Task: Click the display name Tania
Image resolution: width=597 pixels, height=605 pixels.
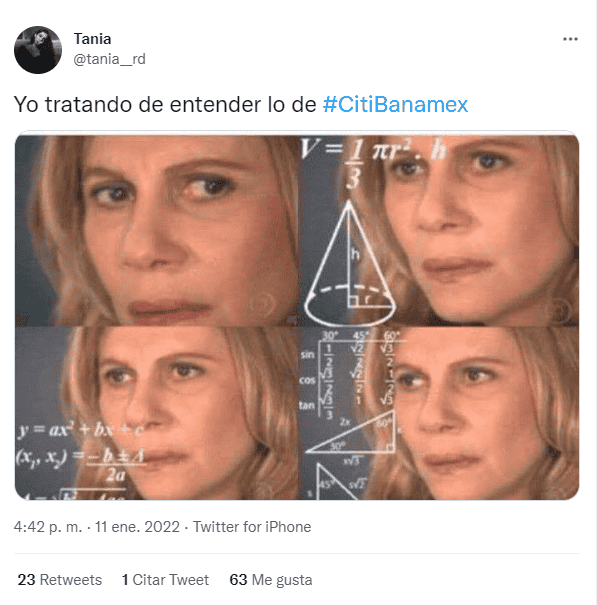Action: point(93,39)
